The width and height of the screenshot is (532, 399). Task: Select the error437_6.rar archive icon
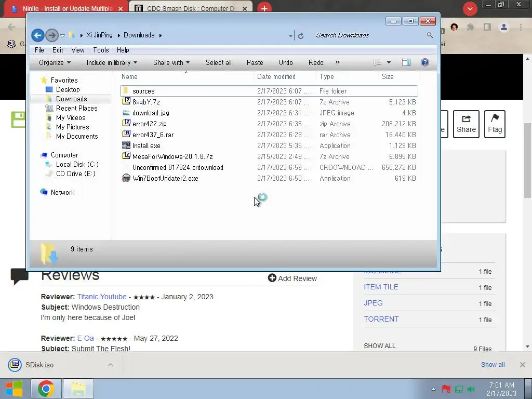coord(126,134)
